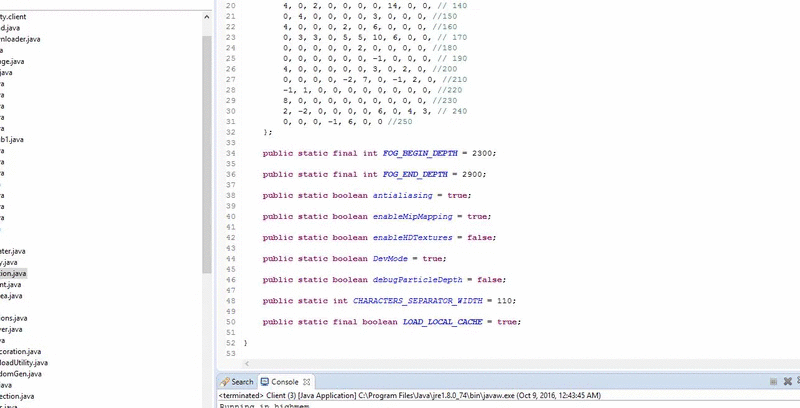The image size is (800, 408).
Task: Click the 'debugParticleDepth' variable name
Action: pyautogui.click(x=417, y=279)
